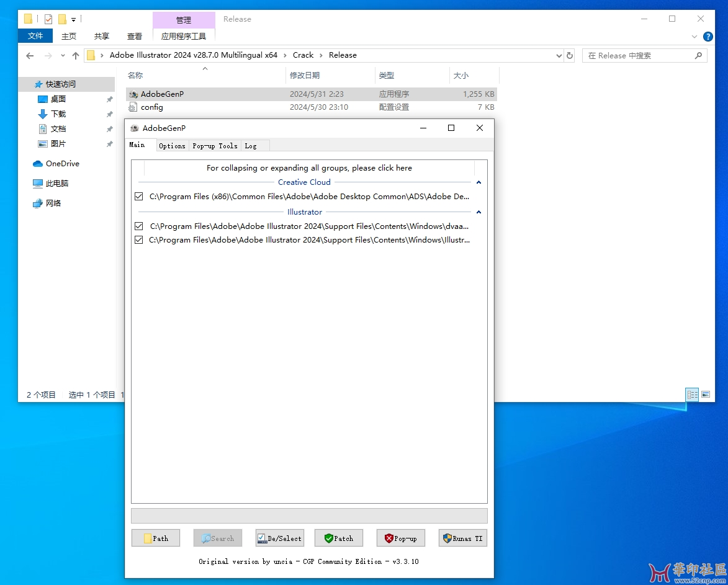Select the AdobeGenP application file in Explorer
Viewport: 728px width, 585px height.
click(x=312, y=94)
